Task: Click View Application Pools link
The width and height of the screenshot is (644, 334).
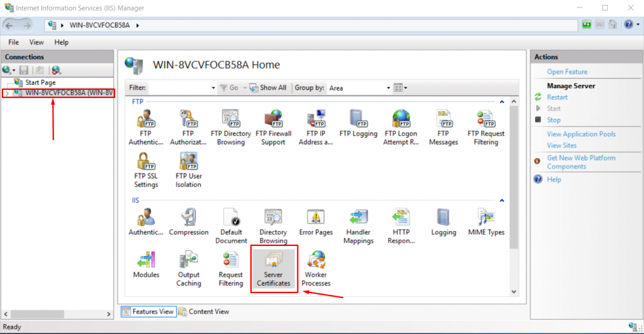Action: (581, 134)
